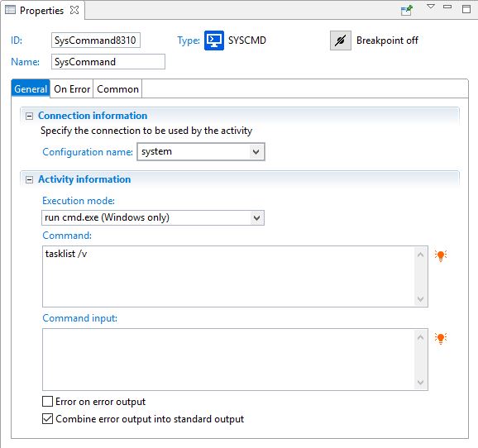
Task: Click the Activity information heading text
Action: pos(84,179)
